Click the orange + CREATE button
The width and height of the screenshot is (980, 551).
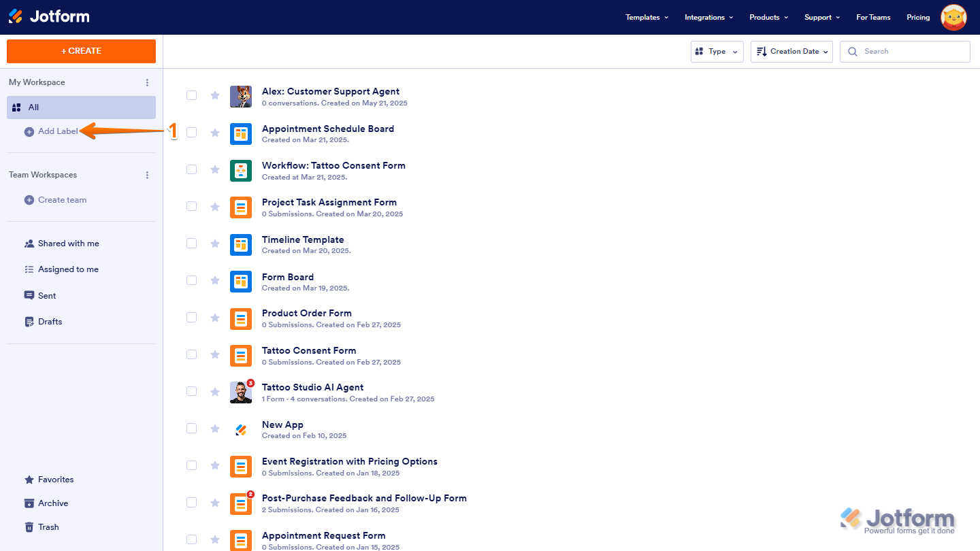coord(82,51)
